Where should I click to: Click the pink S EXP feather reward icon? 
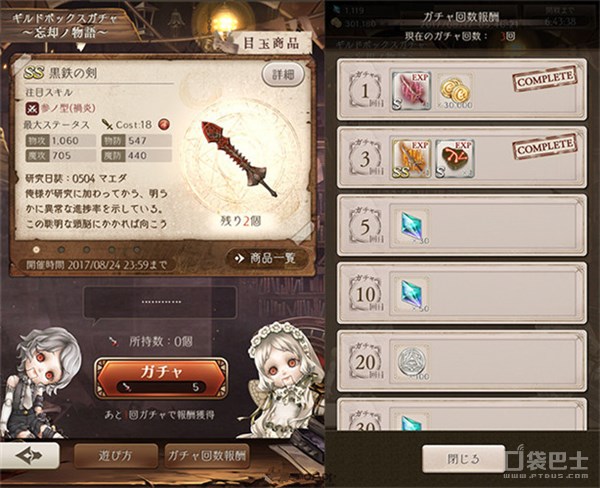coord(411,91)
